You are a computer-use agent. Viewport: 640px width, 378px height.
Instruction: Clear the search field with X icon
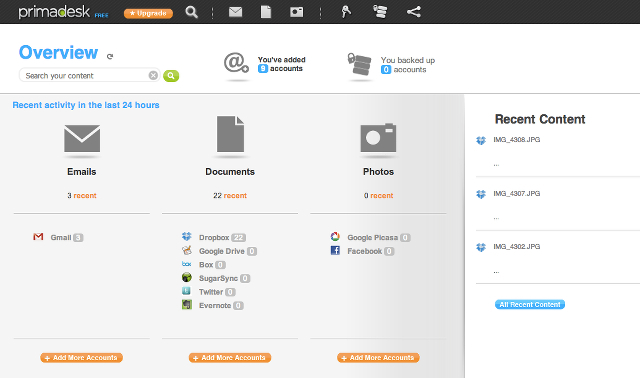tap(153, 76)
